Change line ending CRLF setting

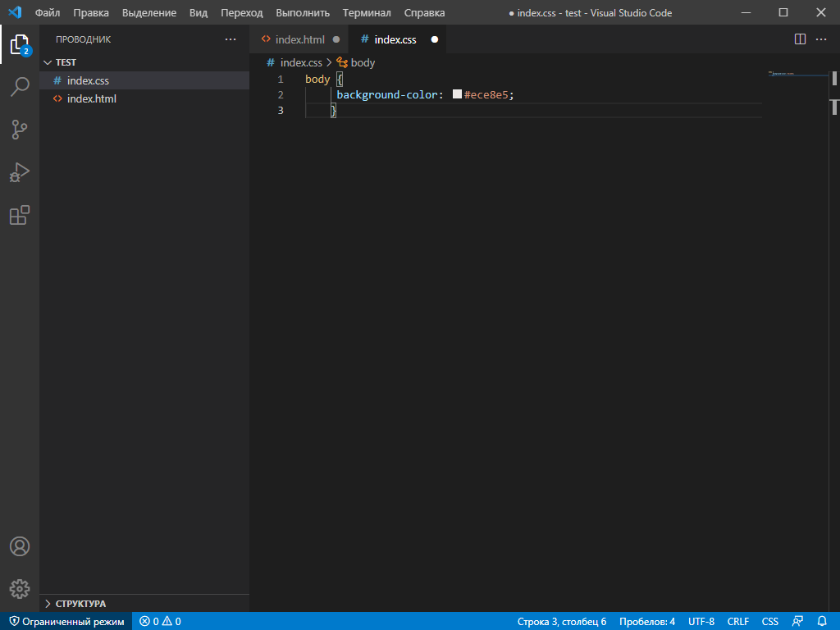click(x=738, y=622)
